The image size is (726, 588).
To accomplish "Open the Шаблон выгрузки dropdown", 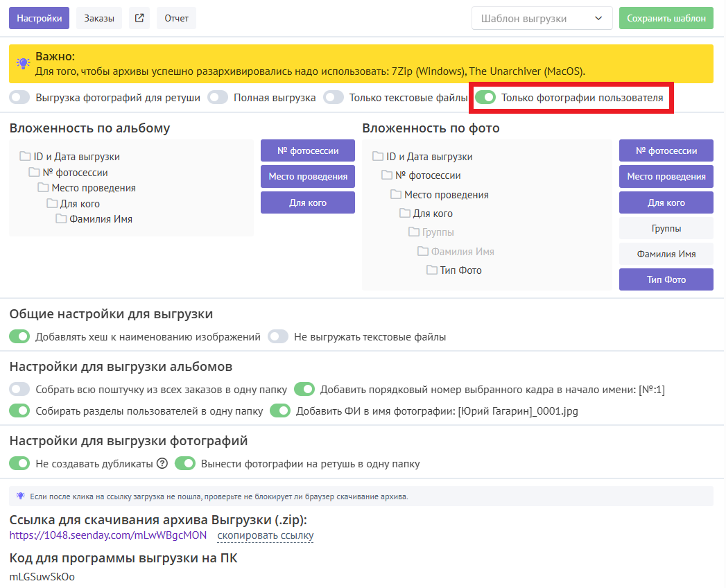I will [542, 19].
